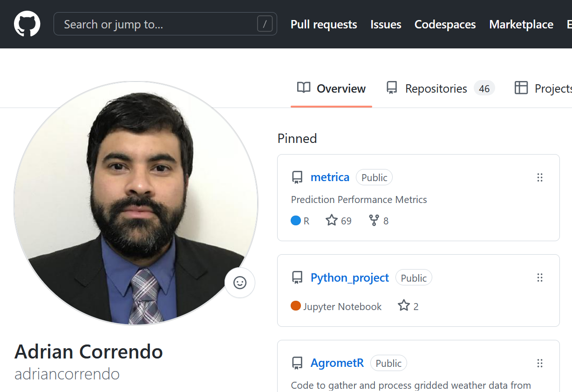Open the profile avatar photo
Screen dimensions: 572x392
(x=136, y=203)
